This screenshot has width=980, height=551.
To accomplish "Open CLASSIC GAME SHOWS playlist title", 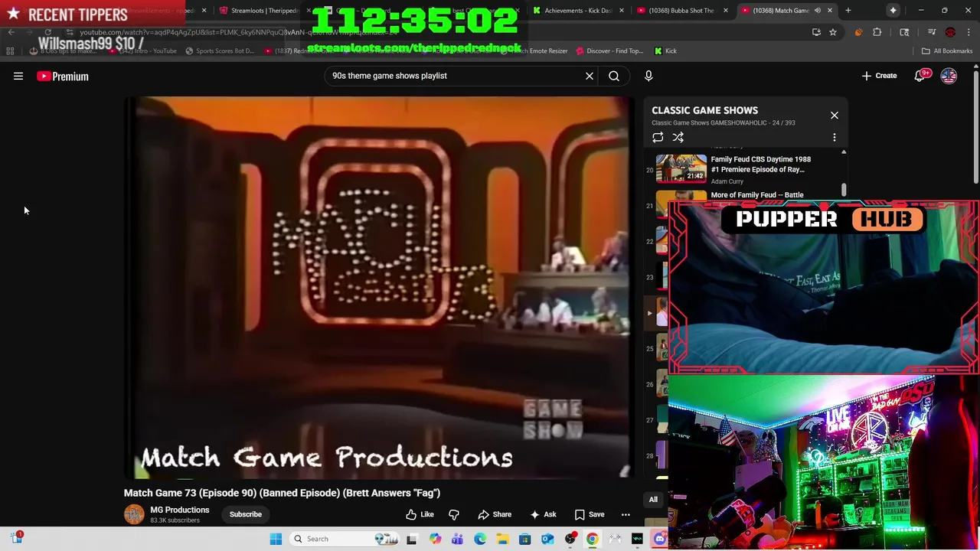I will coord(704,110).
